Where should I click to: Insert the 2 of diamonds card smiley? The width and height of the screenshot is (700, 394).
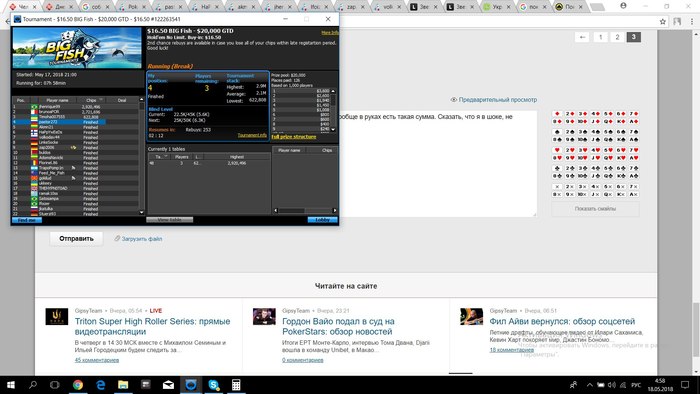pyautogui.click(x=570, y=114)
